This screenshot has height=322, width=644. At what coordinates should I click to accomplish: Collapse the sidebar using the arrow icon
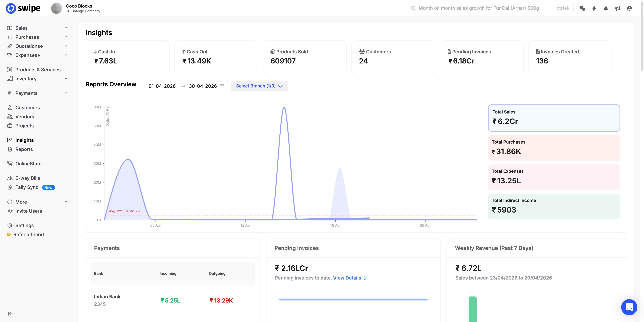pos(11,314)
